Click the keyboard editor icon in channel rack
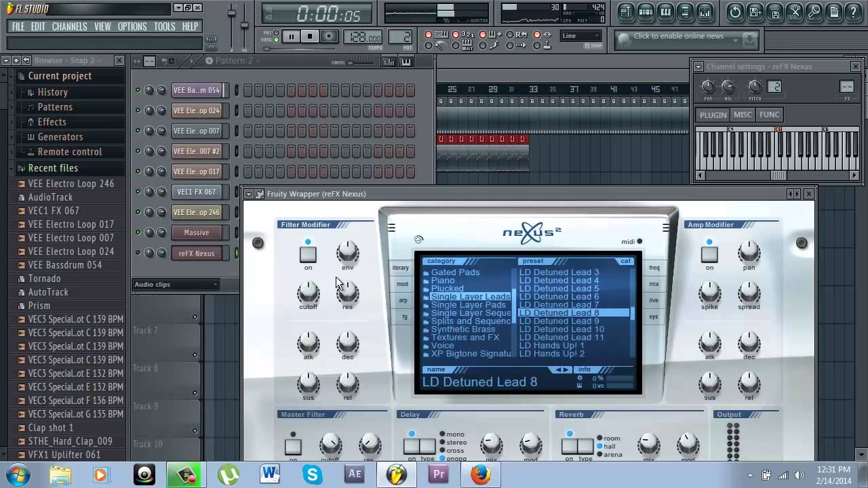Screen dimensions: 868x488 pyautogui.click(x=406, y=62)
